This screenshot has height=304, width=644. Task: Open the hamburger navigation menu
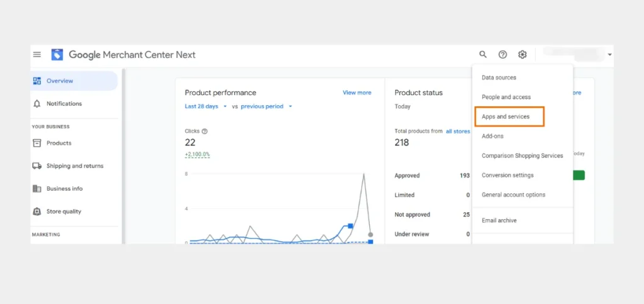[x=37, y=54]
